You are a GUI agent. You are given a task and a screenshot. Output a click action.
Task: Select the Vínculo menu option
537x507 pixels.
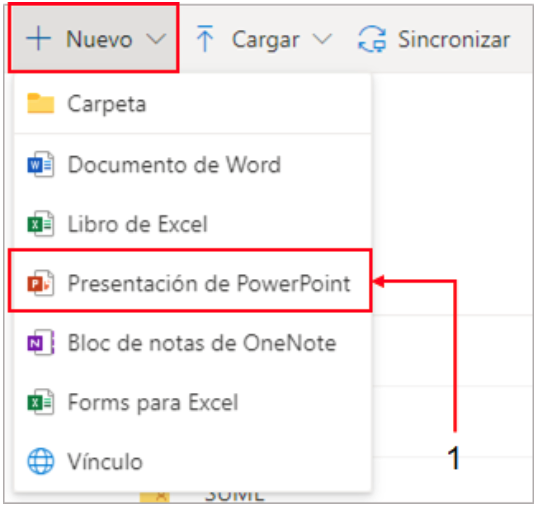[x=193, y=461]
